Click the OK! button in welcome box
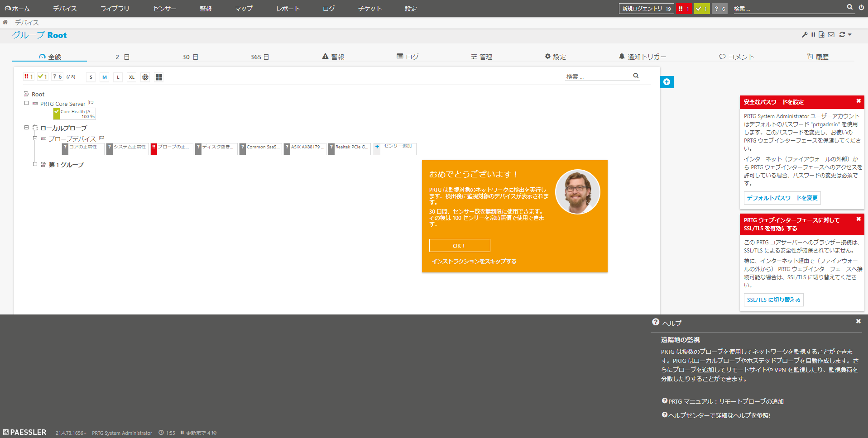 [x=459, y=246]
